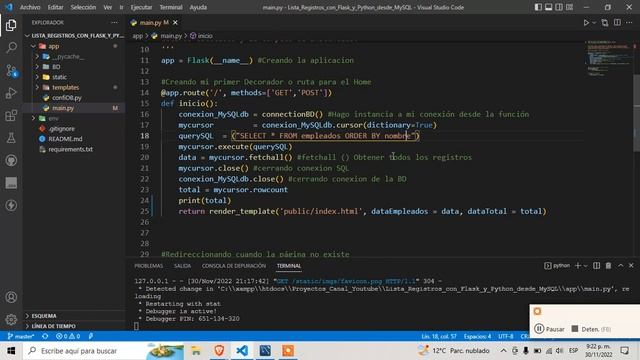Viewport: 640px width, 360px height.
Task: Run the Python file with play button
Action: coord(586,23)
